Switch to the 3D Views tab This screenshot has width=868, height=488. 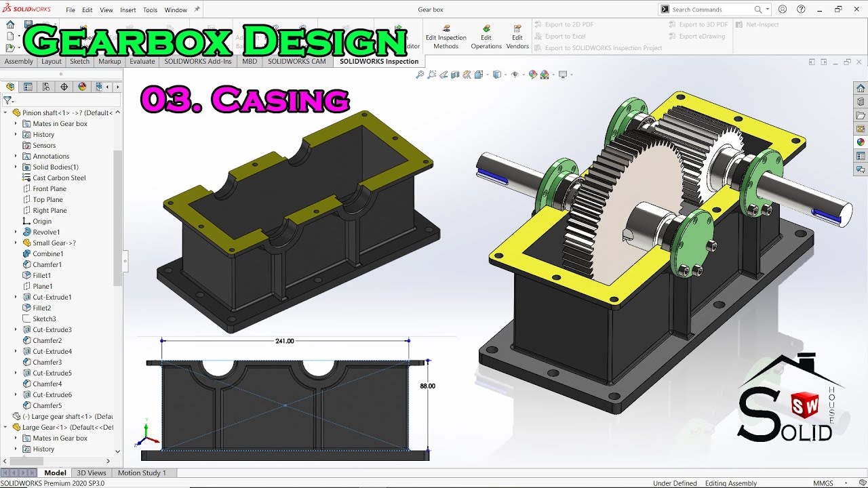92,472
